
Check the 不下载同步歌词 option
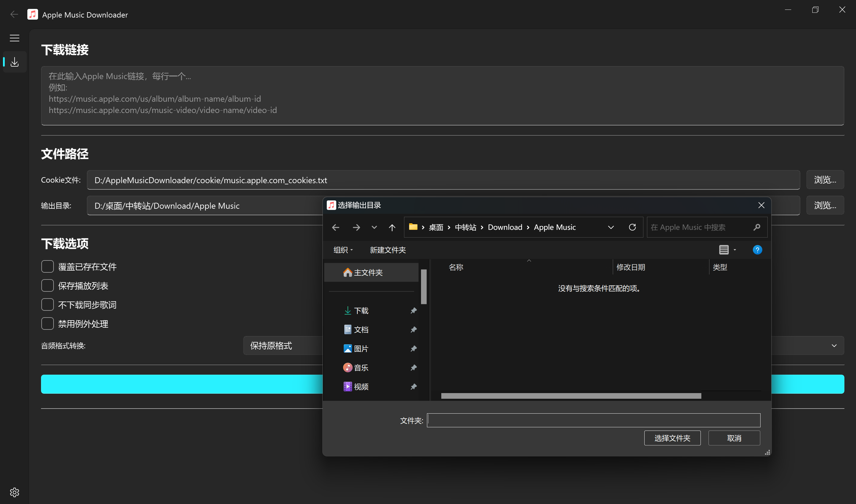(48, 305)
